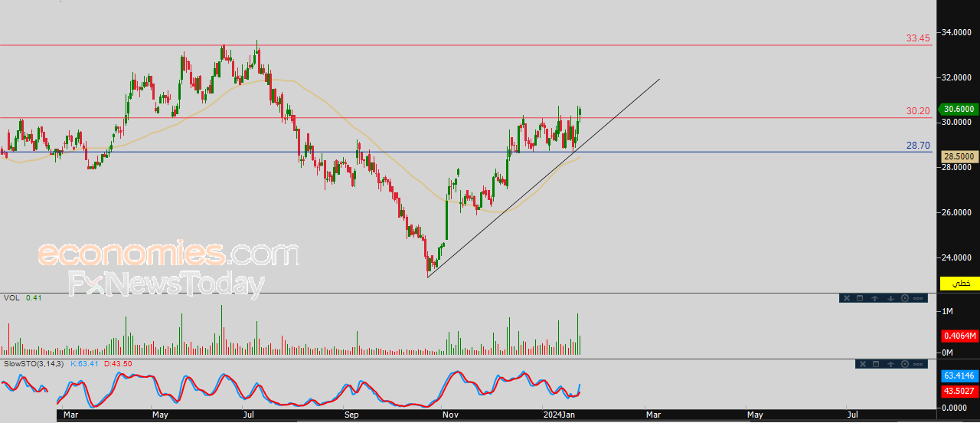The height and width of the screenshot is (423, 980).
Task: Open more options for SlowSTO panel
Action: pos(918,364)
